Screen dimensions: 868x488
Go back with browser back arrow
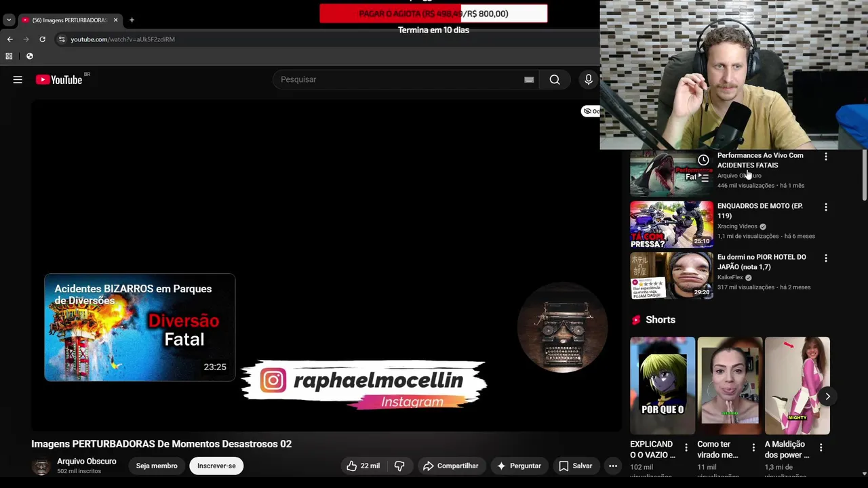click(9, 39)
